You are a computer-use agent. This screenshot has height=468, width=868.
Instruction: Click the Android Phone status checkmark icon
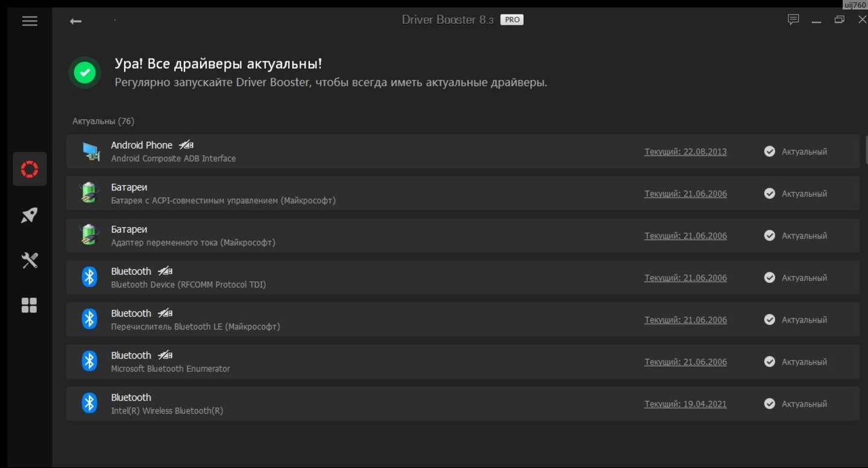pos(770,151)
